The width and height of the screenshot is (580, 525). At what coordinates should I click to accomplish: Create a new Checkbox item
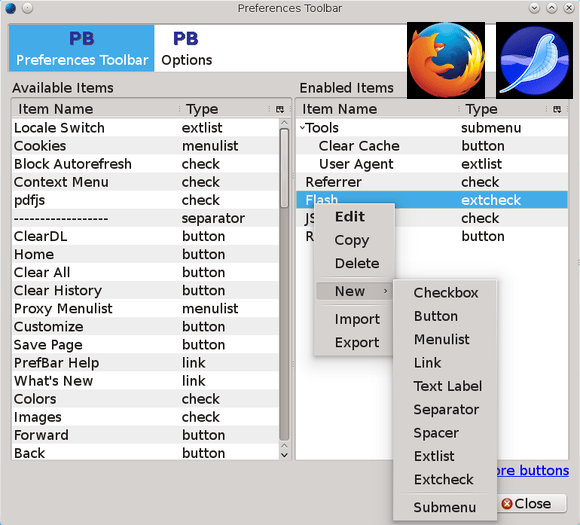[446, 293]
